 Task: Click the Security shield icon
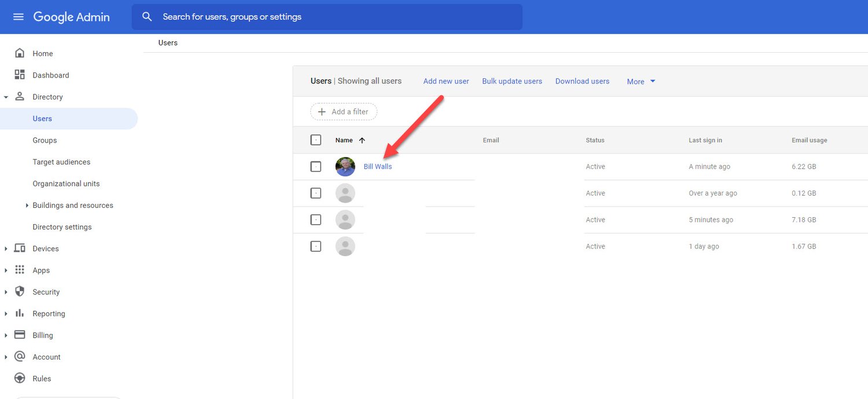pyautogui.click(x=20, y=291)
